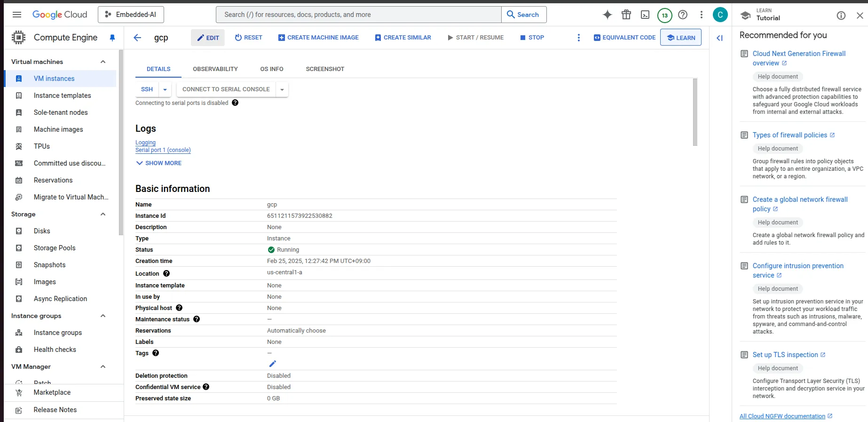Click CREATE MACHINE IMAGE

[x=318, y=38]
